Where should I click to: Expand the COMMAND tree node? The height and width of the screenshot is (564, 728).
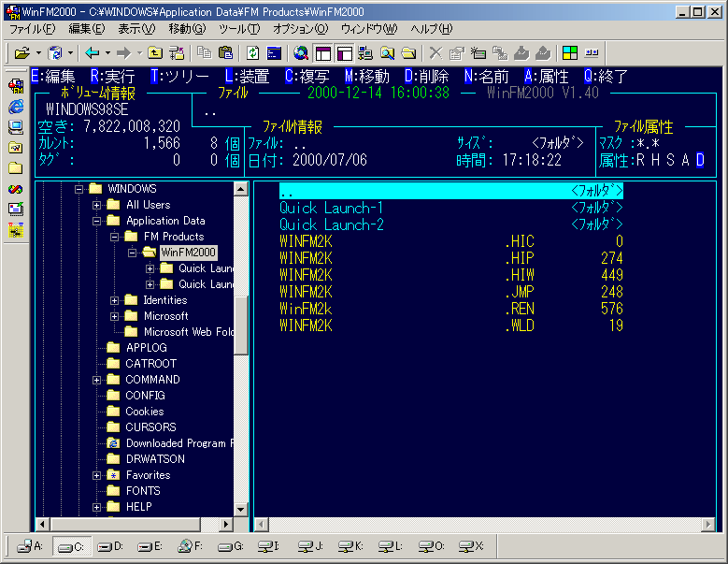96,380
